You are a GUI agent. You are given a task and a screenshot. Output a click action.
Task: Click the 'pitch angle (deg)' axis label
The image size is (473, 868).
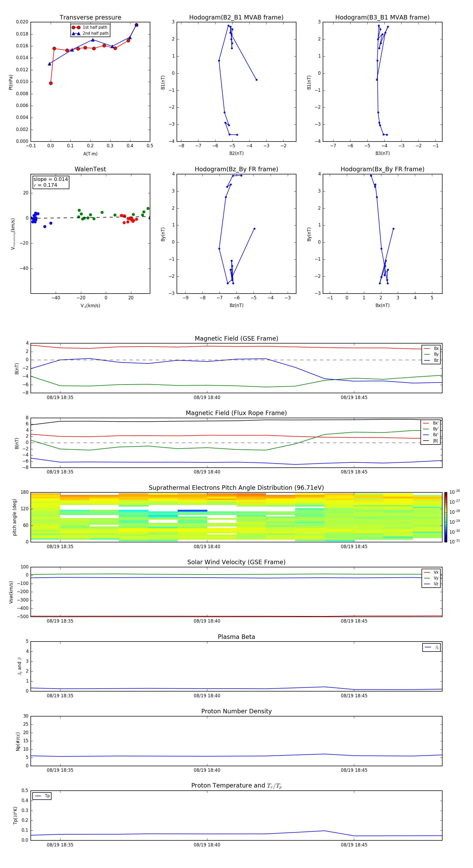[14, 517]
